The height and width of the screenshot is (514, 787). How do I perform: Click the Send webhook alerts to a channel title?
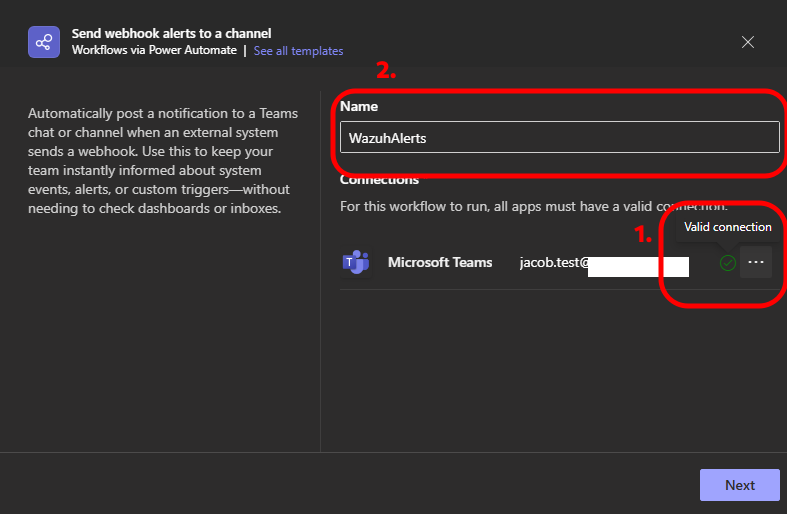coord(171,34)
